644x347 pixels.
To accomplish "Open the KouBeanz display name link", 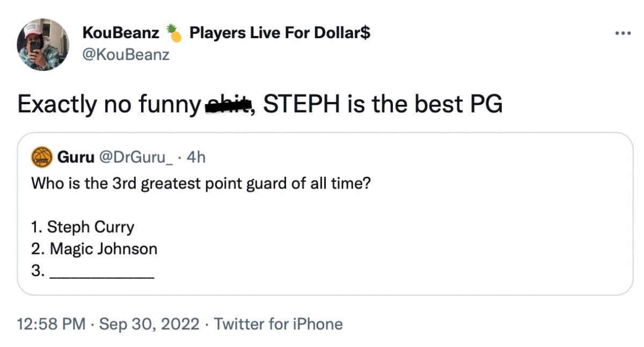I will click(x=121, y=33).
